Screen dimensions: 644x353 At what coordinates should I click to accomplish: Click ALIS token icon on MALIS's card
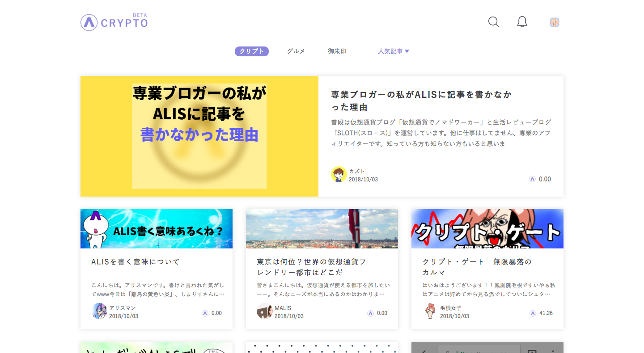click(x=370, y=313)
